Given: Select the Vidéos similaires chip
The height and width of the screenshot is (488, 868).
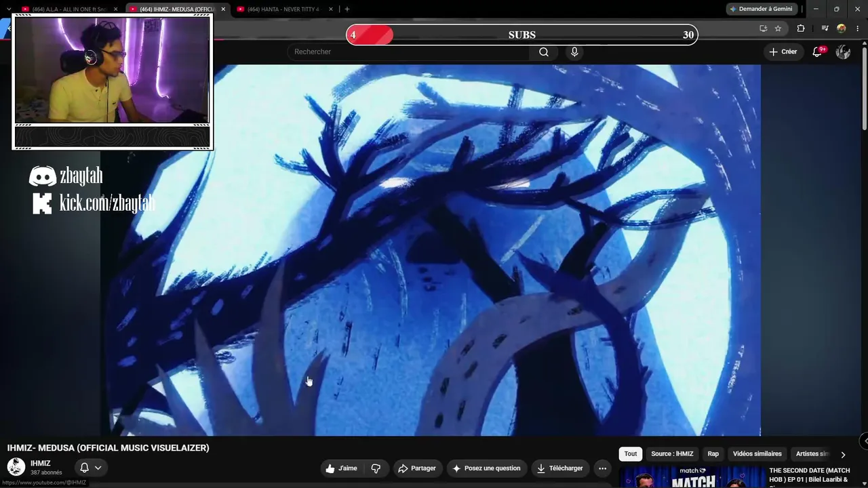Looking at the screenshot, I should click(757, 454).
